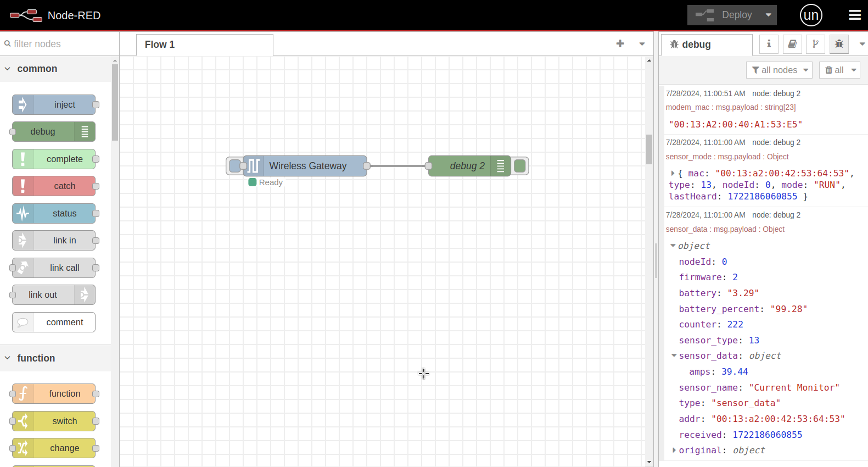Select the change node in palette
The image size is (868, 467).
[x=54, y=448]
